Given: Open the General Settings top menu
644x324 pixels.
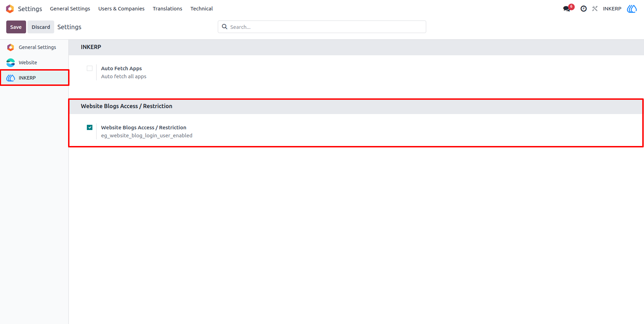Looking at the screenshot, I should click(70, 9).
